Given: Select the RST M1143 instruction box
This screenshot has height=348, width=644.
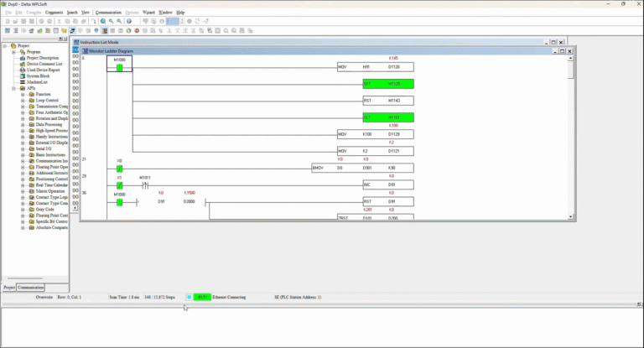Looking at the screenshot, I should click(388, 101).
